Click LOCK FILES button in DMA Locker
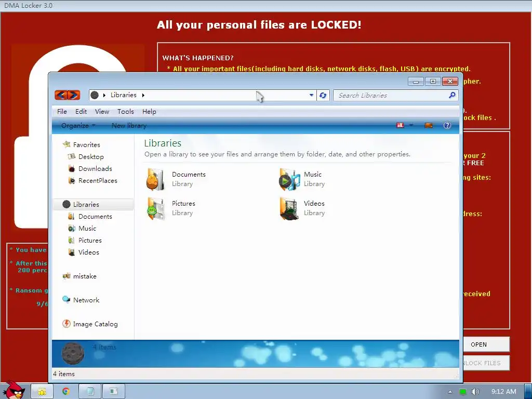The width and height of the screenshot is (532, 399). 486,363
